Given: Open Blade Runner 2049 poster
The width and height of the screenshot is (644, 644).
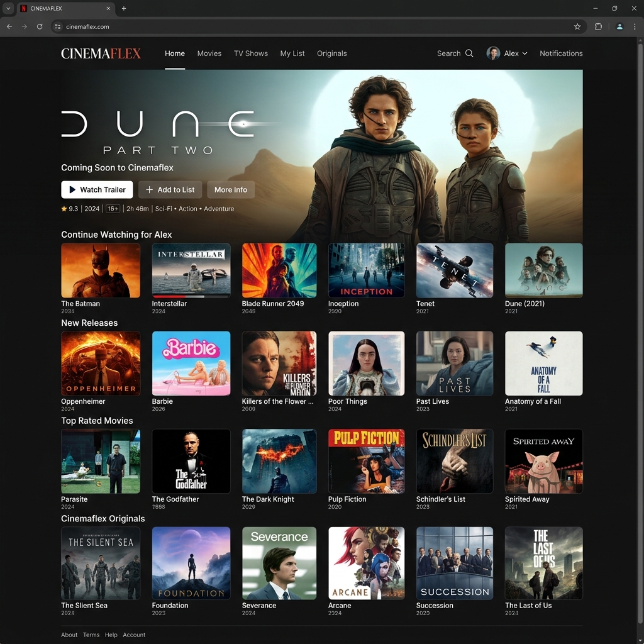Looking at the screenshot, I should click(279, 270).
